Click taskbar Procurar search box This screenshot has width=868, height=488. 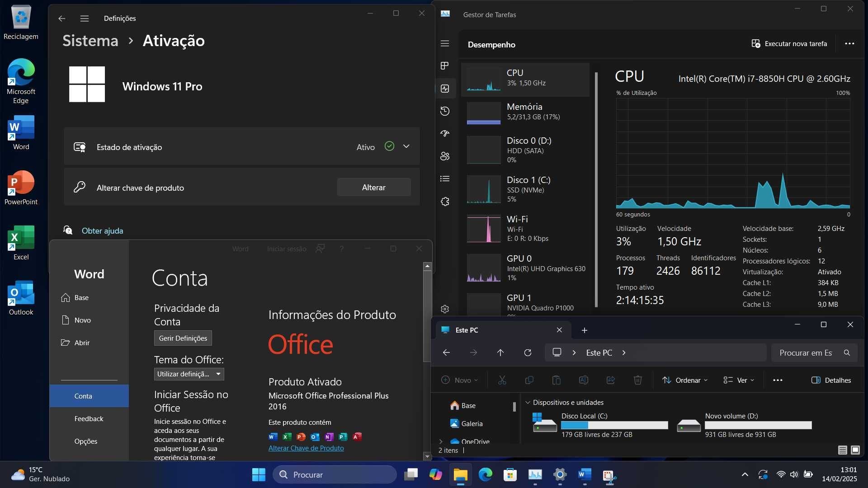335,475
